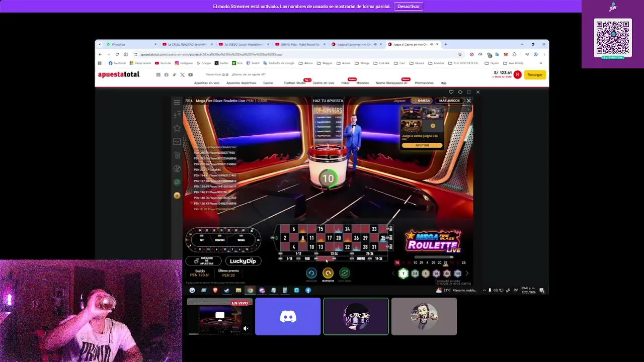This screenshot has height=362, width=644.
Task: Open the Football Studio menu item
Action: click(x=294, y=83)
